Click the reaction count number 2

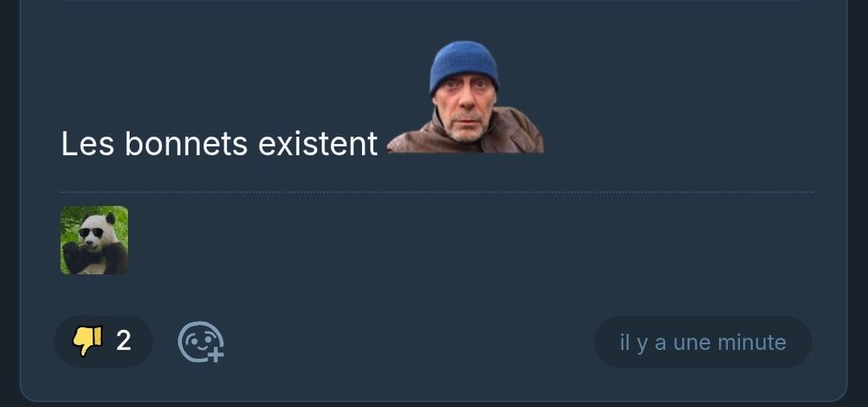pos(124,341)
